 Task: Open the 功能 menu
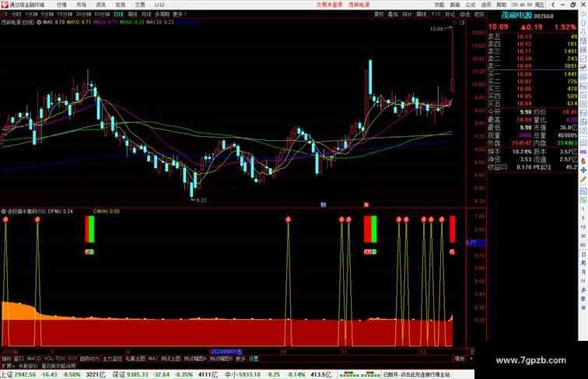tap(439, 5)
